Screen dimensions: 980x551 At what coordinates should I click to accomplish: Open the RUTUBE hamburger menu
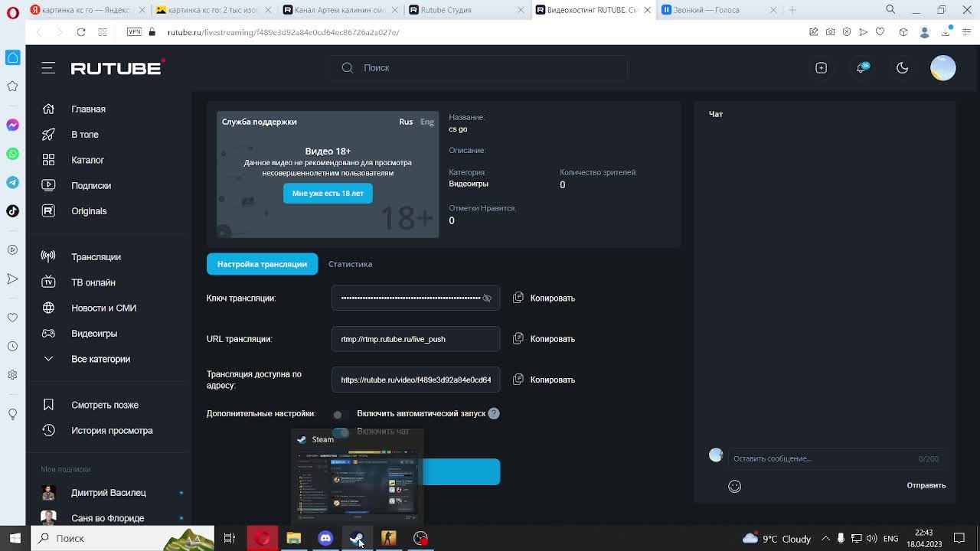point(48,68)
